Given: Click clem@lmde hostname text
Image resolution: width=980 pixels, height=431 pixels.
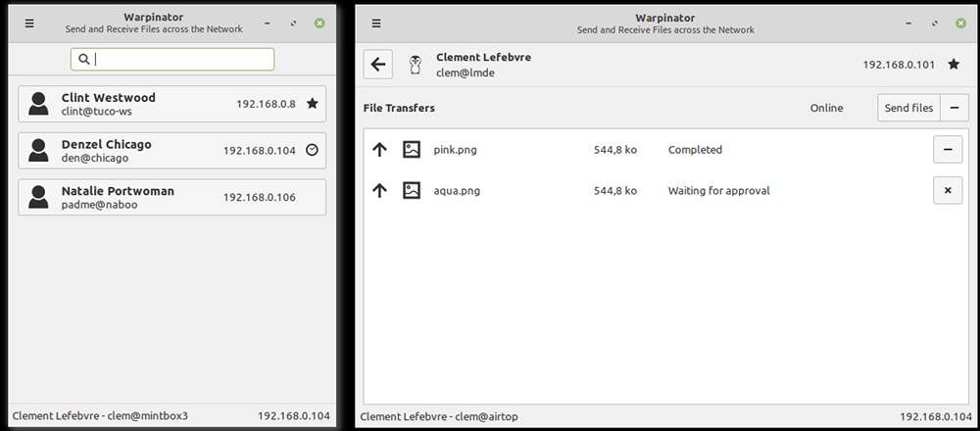Looking at the screenshot, I should (x=465, y=73).
